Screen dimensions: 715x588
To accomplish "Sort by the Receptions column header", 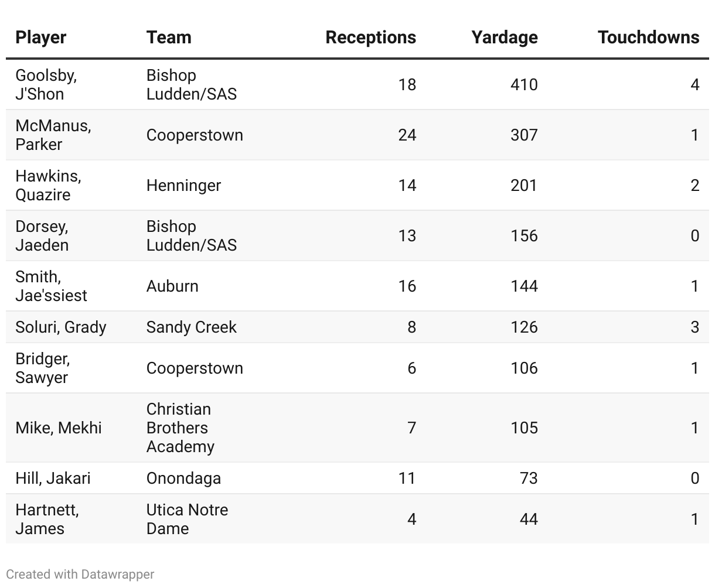I will [370, 37].
